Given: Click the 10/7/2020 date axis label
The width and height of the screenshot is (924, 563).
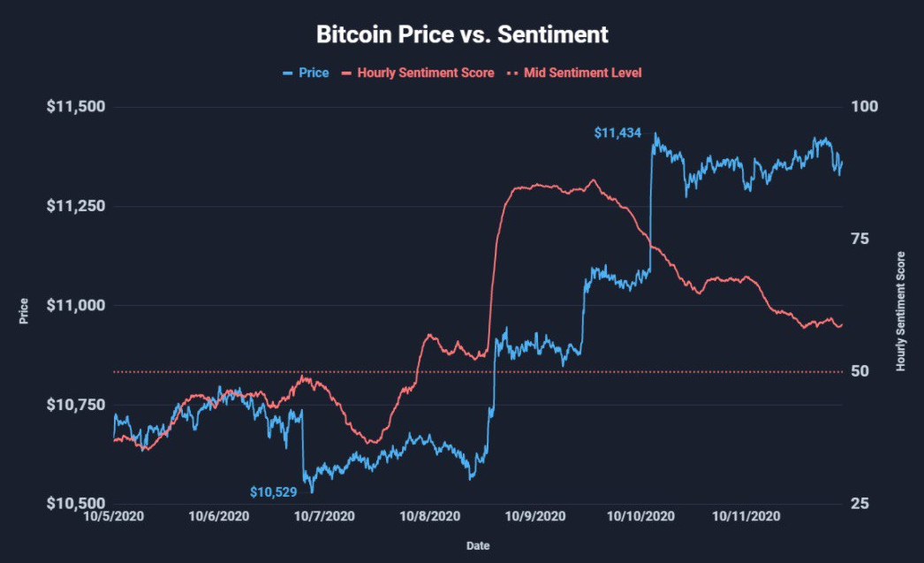Looking at the screenshot, I should pos(324,516).
